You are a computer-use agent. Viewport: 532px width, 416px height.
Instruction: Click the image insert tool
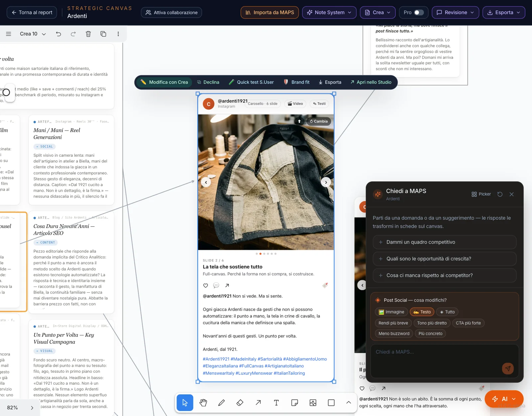[x=313, y=403]
